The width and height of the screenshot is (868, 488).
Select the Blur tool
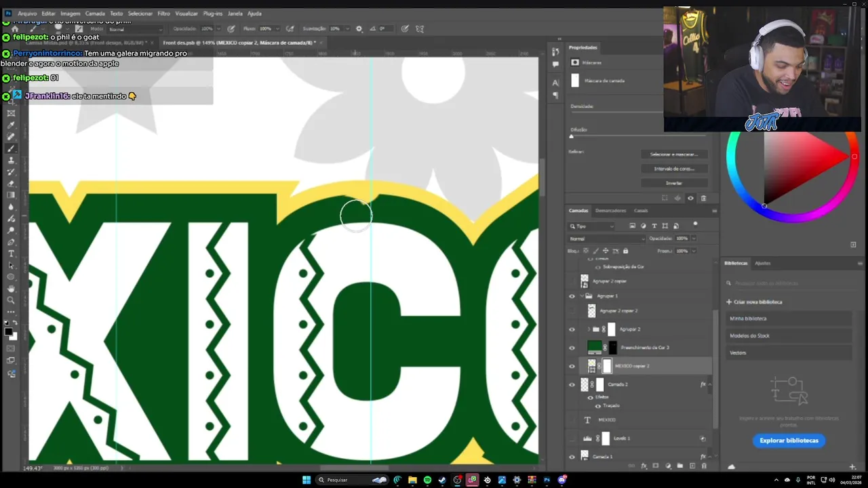11,207
